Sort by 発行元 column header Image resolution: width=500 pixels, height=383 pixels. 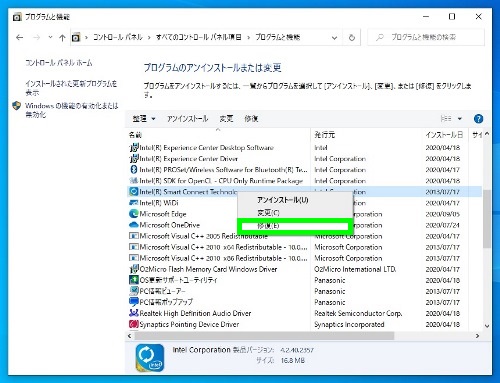coord(325,135)
